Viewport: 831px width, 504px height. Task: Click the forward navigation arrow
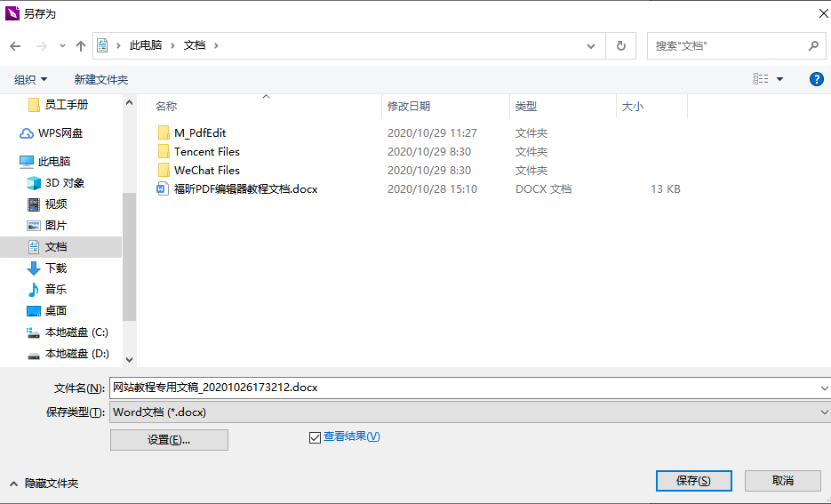coord(42,46)
